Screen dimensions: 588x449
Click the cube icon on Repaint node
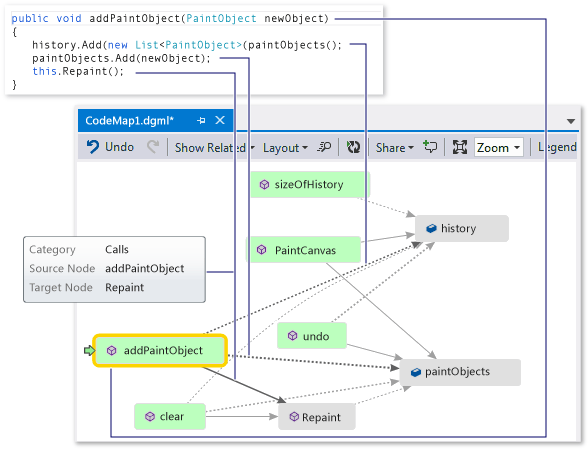pos(294,417)
